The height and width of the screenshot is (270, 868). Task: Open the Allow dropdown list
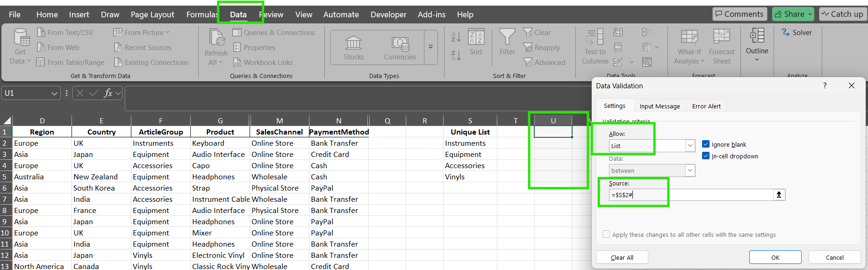coord(690,146)
